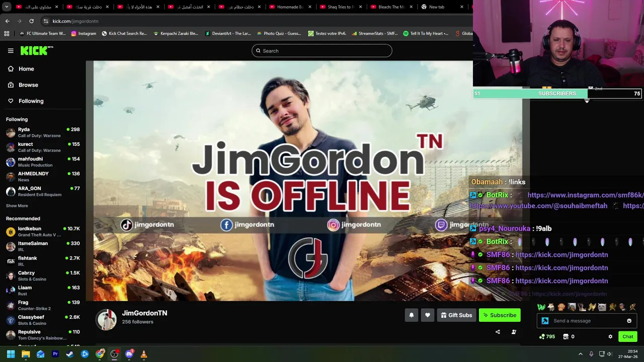Open kurect channel in Following list
The image size is (644, 362).
coord(42,147)
